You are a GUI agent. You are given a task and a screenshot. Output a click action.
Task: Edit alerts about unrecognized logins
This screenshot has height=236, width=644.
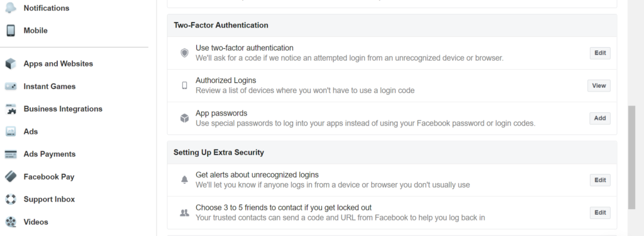(x=600, y=180)
